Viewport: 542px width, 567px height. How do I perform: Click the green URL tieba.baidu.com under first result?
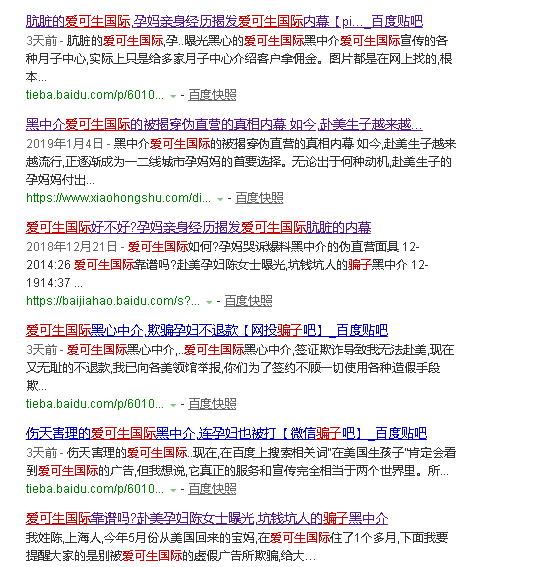(95, 95)
